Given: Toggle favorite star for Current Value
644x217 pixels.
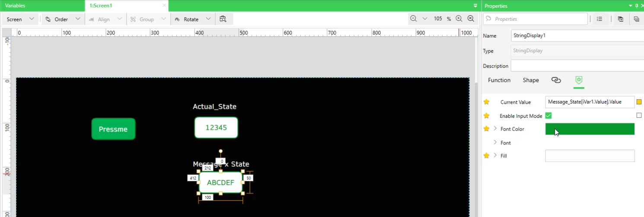Looking at the screenshot, I should pyautogui.click(x=486, y=102).
